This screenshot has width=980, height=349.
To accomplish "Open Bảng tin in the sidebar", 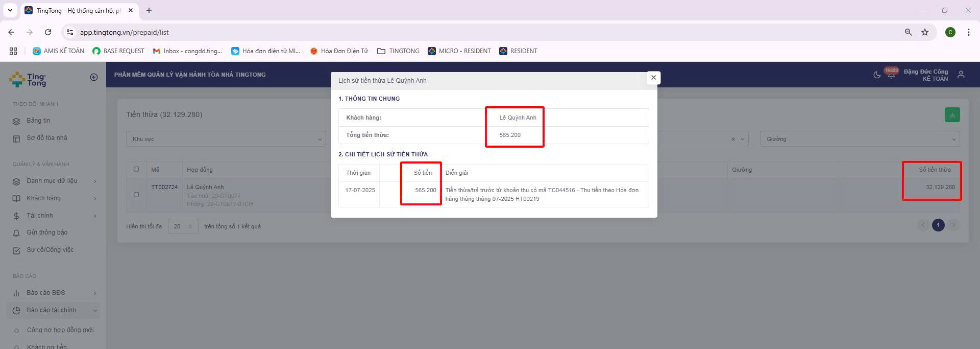I will [x=38, y=121].
